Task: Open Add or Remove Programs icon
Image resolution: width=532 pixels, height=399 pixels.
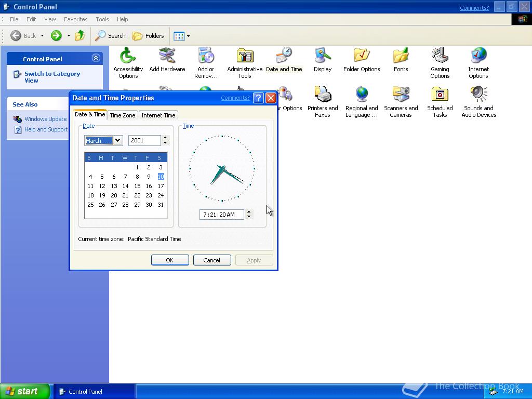Action: click(x=206, y=63)
